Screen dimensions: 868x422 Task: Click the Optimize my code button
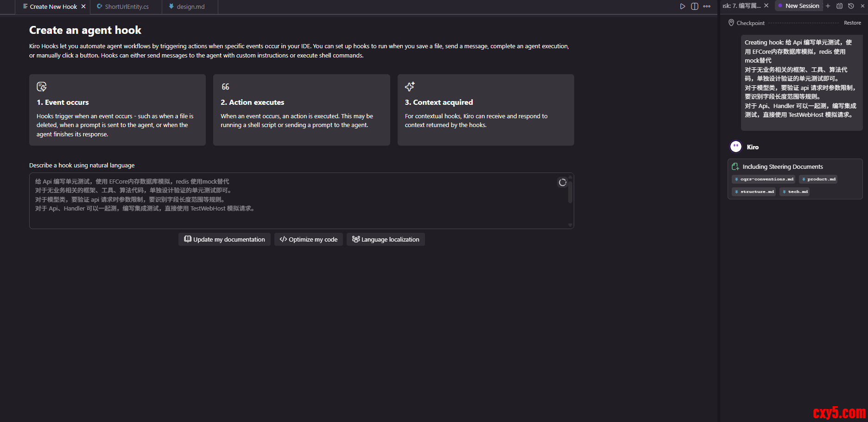pos(308,239)
